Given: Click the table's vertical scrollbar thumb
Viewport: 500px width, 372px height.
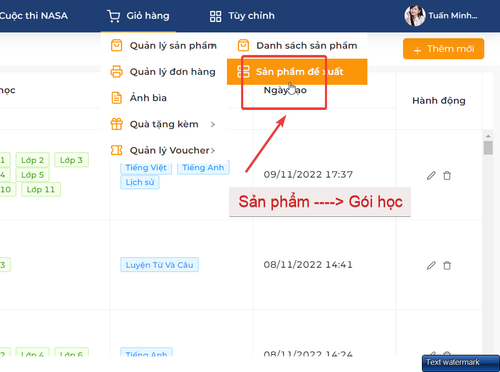Looking at the screenshot, I should pos(488,148).
